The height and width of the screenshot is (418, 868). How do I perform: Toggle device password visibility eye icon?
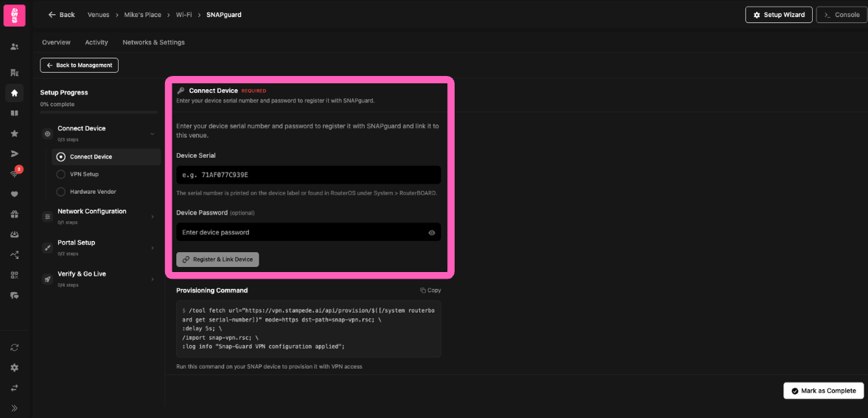pos(432,233)
